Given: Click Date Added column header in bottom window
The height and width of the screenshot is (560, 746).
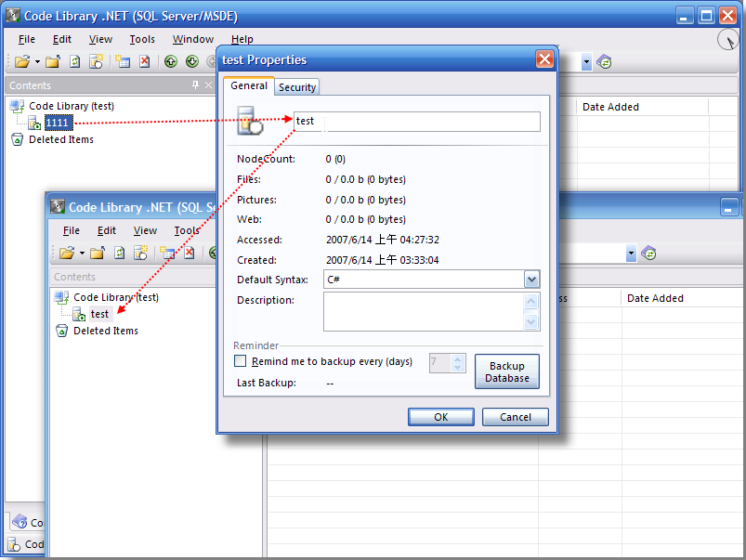Looking at the screenshot, I should [x=681, y=298].
